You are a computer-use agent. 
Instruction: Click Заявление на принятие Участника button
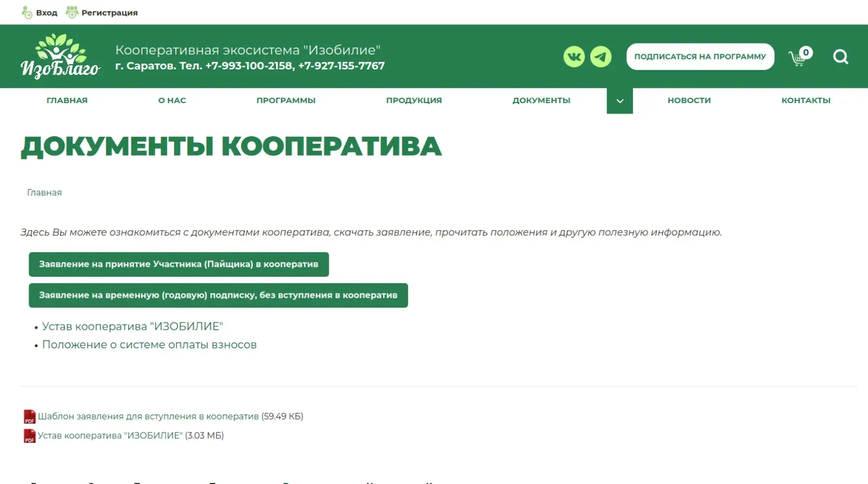pos(178,264)
